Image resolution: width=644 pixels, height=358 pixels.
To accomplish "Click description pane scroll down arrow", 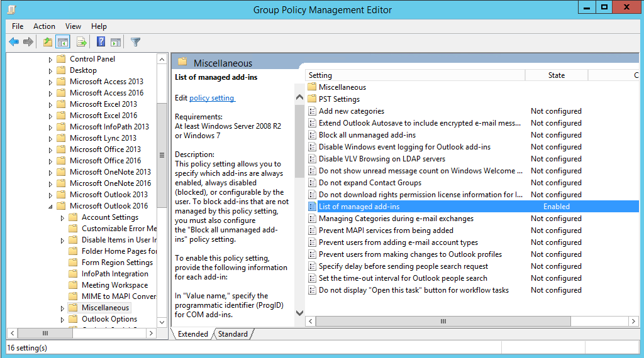I will click(x=299, y=313).
